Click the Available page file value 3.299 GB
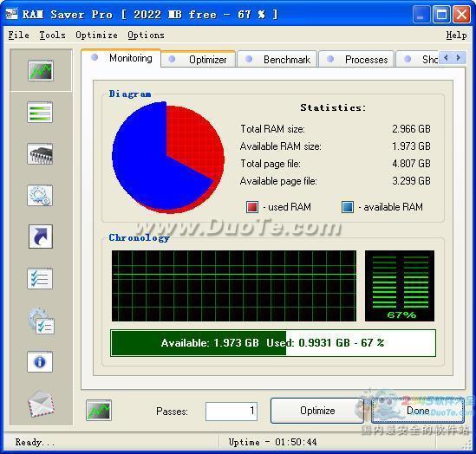476x454 pixels. (x=411, y=181)
